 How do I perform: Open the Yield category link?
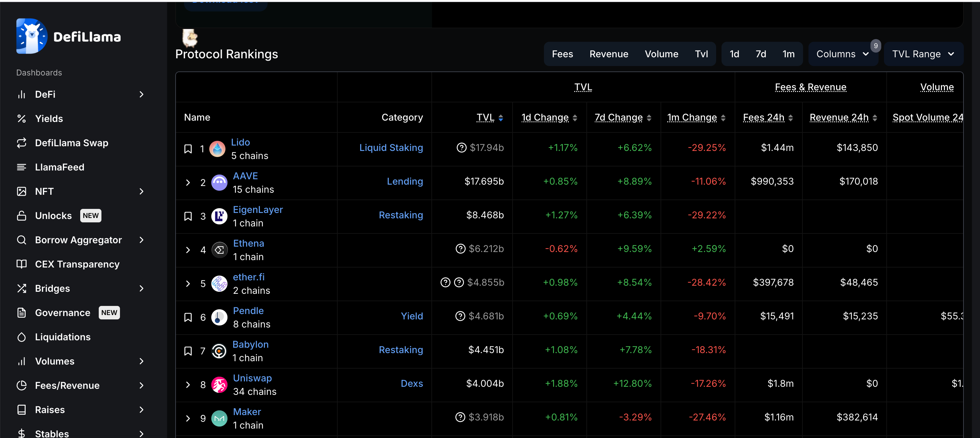pos(411,316)
